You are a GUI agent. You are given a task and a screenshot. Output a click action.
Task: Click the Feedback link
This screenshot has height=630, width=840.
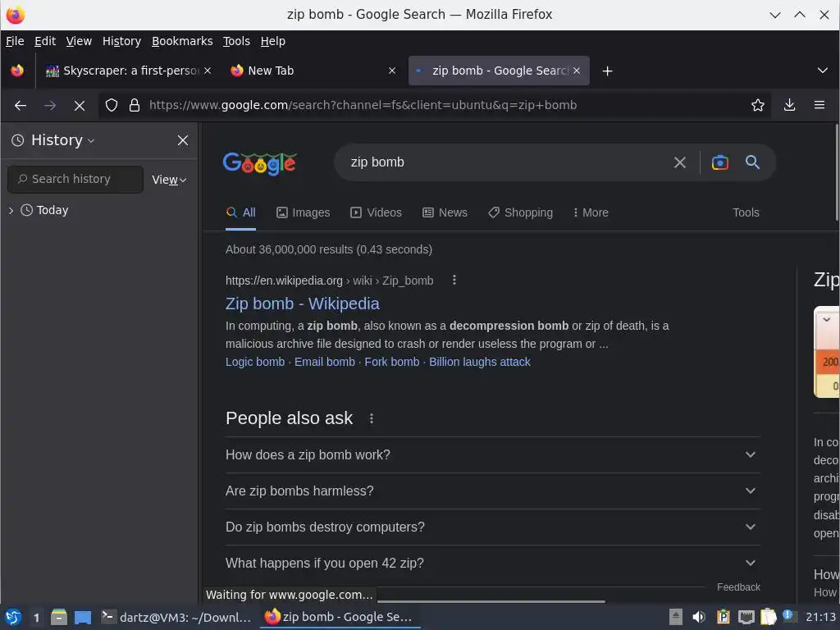point(738,587)
